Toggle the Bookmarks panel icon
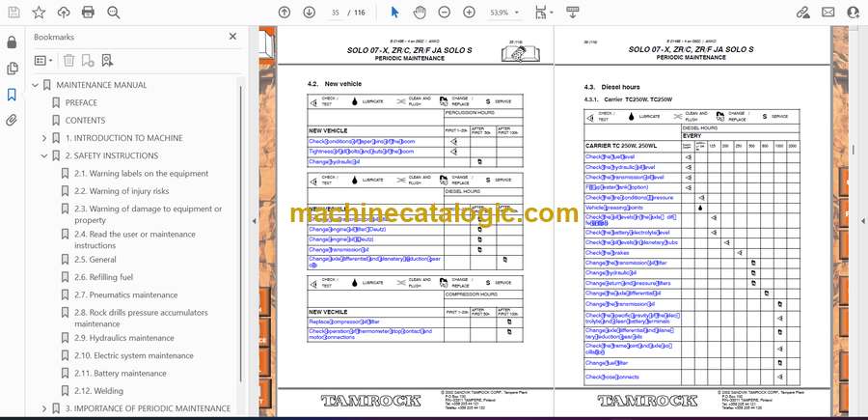This screenshot has height=420, width=868. click(x=12, y=95)
